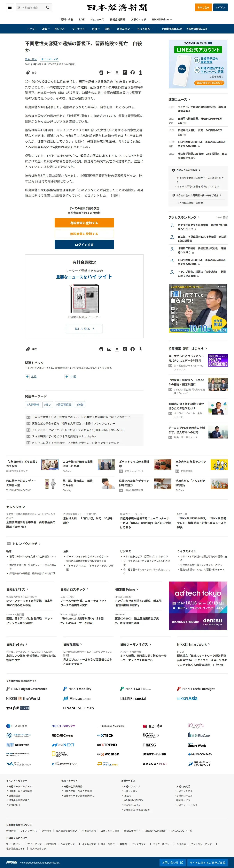Open the #米大統領選2024 tag

197,29
